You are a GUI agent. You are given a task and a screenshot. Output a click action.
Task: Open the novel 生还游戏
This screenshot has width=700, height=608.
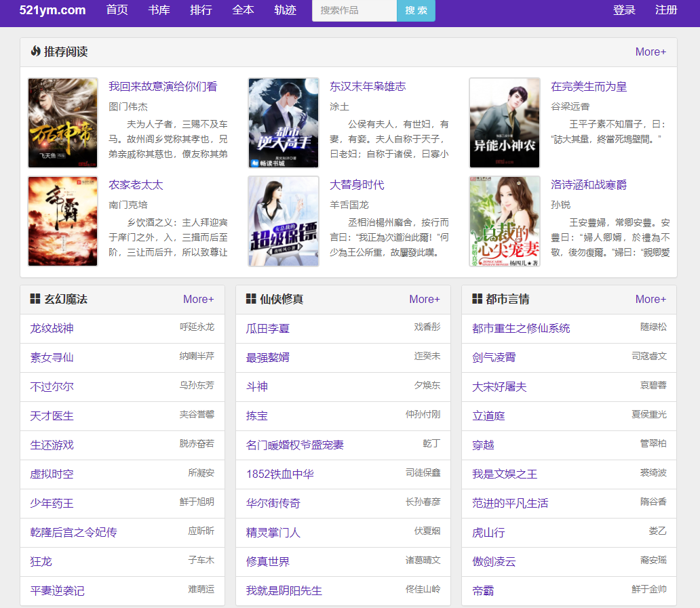pos(52,445)
